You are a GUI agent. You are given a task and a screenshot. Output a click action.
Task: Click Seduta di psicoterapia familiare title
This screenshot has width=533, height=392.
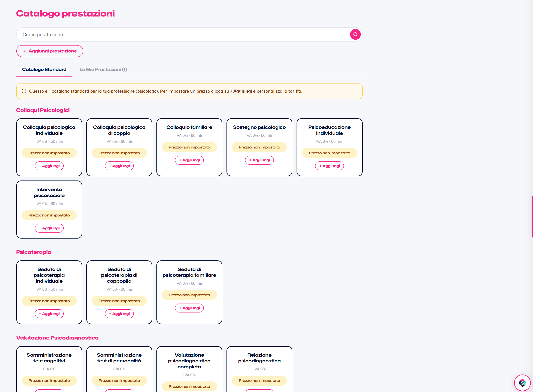189,272
